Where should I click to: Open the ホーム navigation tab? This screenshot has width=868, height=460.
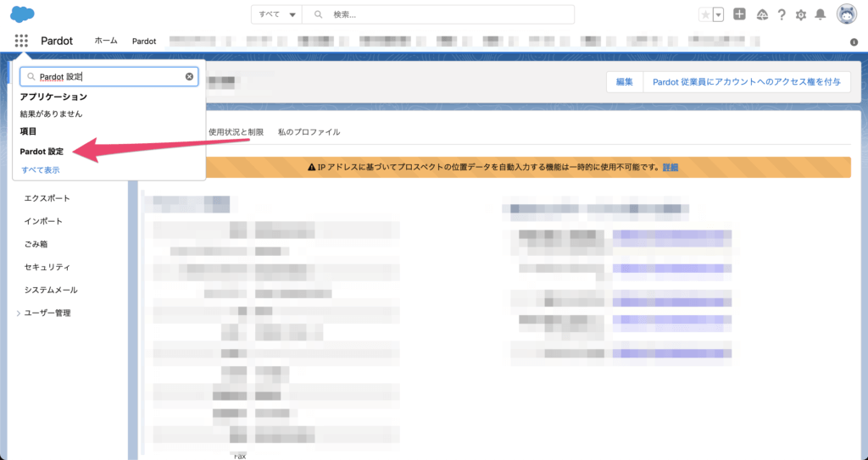tap(106, 41)
